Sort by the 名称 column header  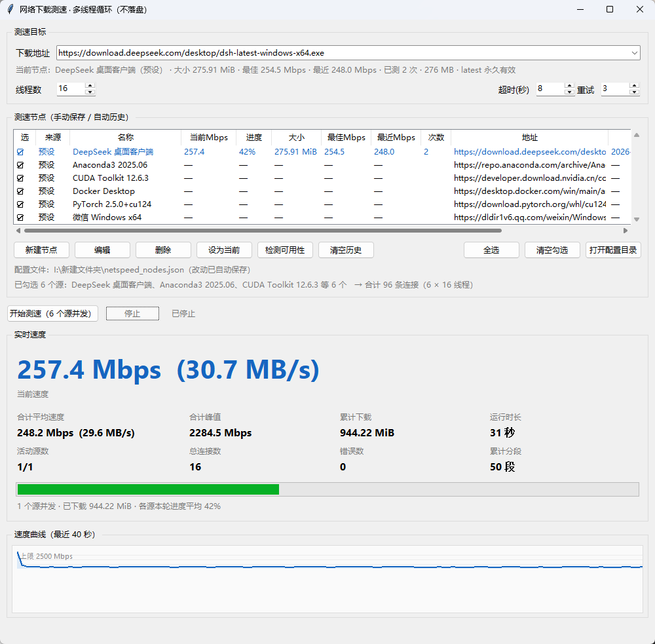[125, 138]
